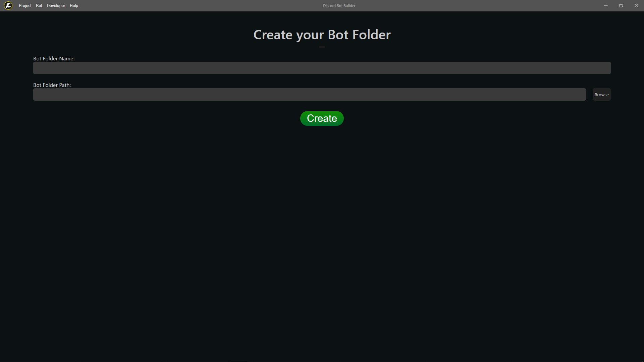The image size is (644, 362).
Task: Open the Developer menu
Action: [56, 6]
